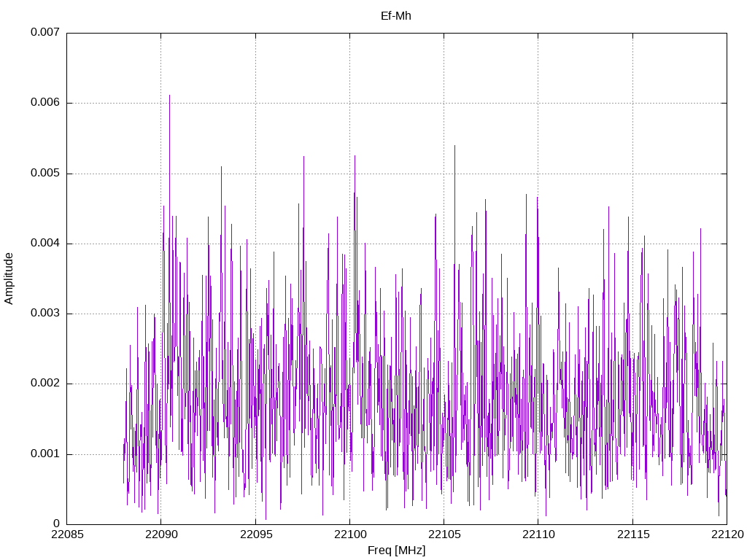Click the y-axis value 0.004
Image resolution: width=747 pixels, height=560 pixels.
pyautogui.click(x=45, y=243)
